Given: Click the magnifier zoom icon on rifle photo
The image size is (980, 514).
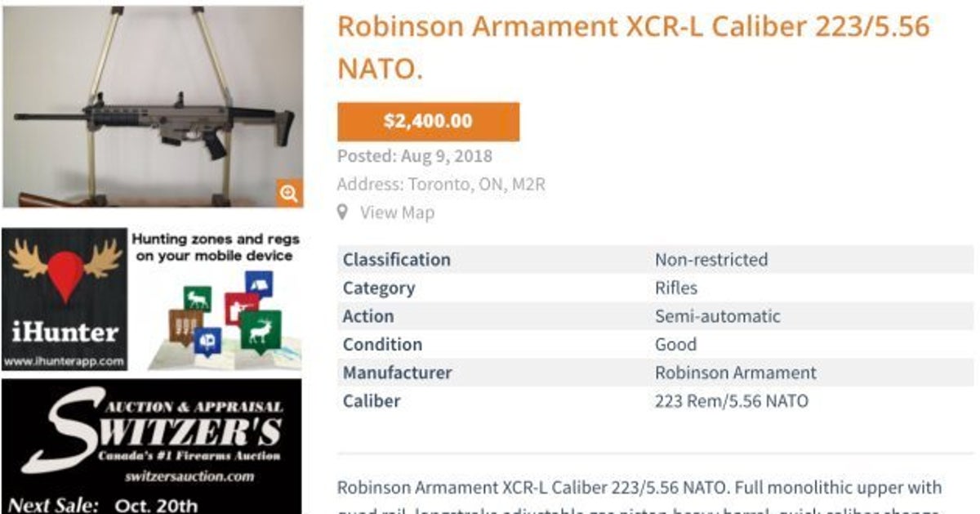Looking at the screenshot, I should 289,194.
